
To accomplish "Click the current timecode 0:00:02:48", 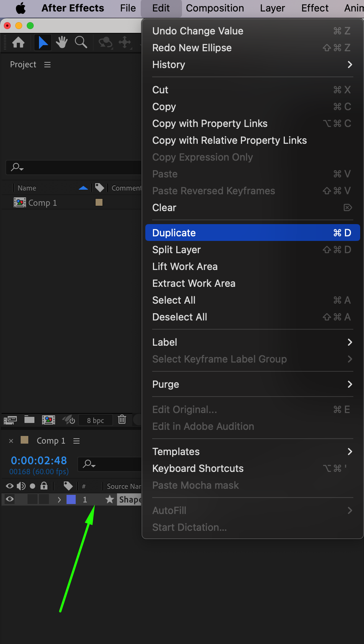I will click(39, 460).
